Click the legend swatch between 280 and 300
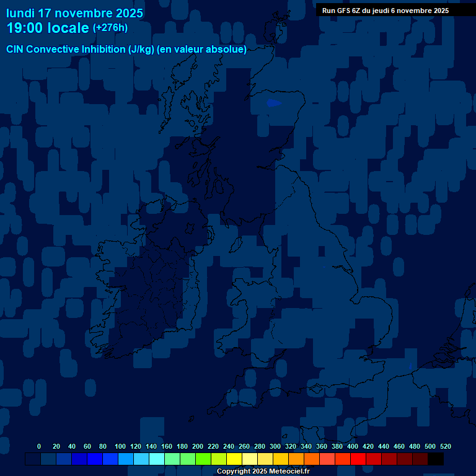476x476 pixels. coord(265,459)
